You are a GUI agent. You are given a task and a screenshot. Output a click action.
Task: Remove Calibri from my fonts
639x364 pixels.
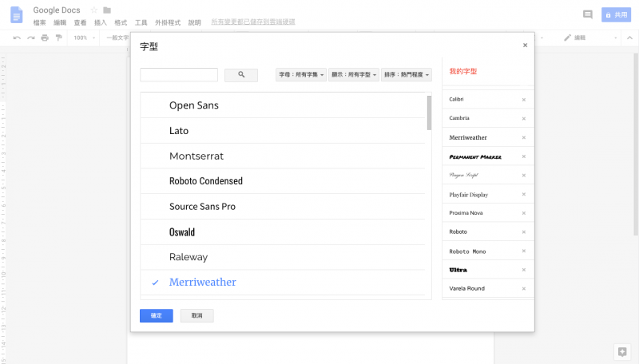pyautogui.click(x=524, y=100)
